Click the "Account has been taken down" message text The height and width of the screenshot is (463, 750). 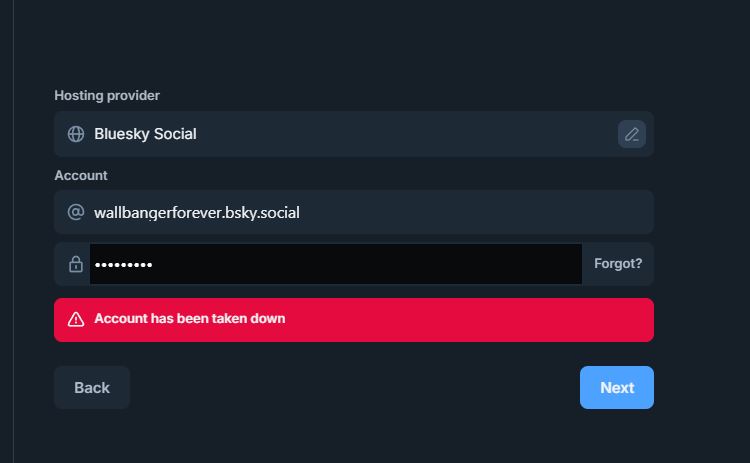[x=190, y=319]
